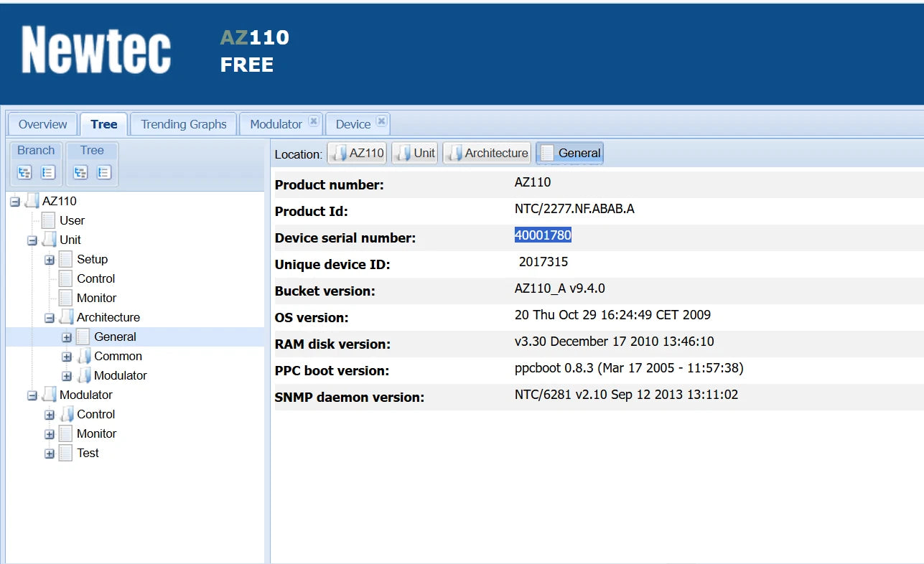The width and height of the screenshot is (924, 564).
Task: Click the Newtec logo in the header
Action: tap(96, 50)
